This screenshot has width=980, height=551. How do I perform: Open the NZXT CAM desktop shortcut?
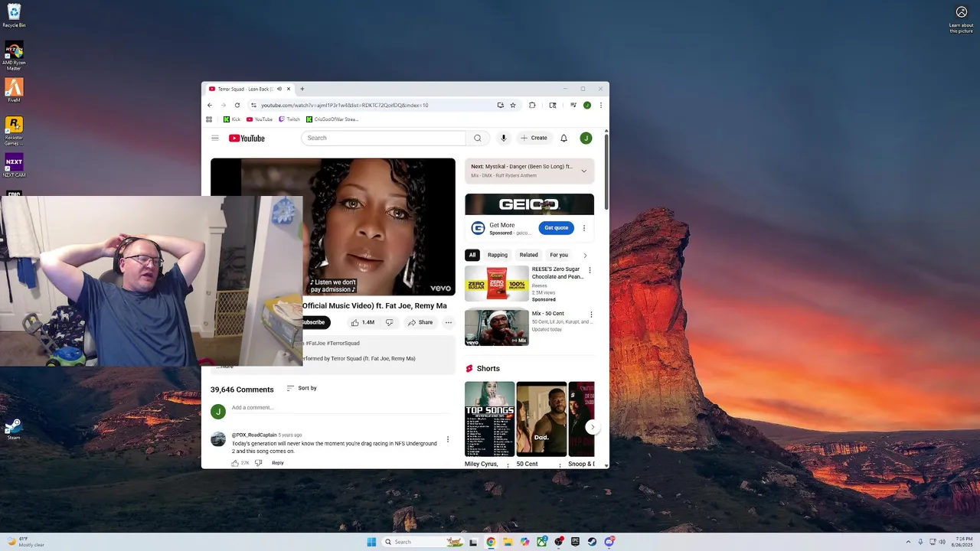click(14, 165)
